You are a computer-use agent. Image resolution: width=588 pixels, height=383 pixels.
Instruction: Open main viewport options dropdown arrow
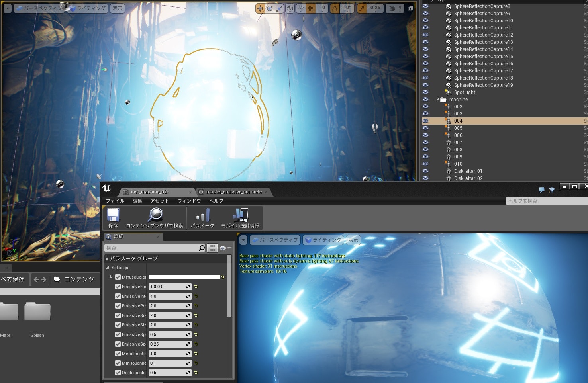(x=8, y=8)
